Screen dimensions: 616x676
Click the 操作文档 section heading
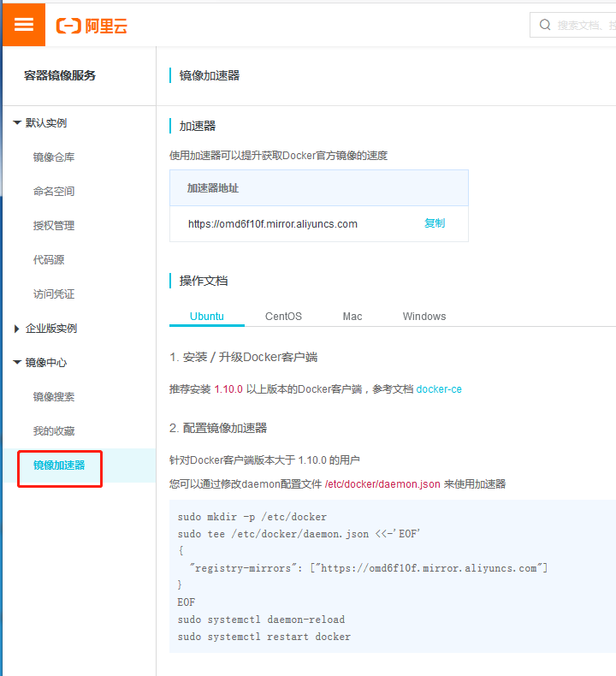204,281
